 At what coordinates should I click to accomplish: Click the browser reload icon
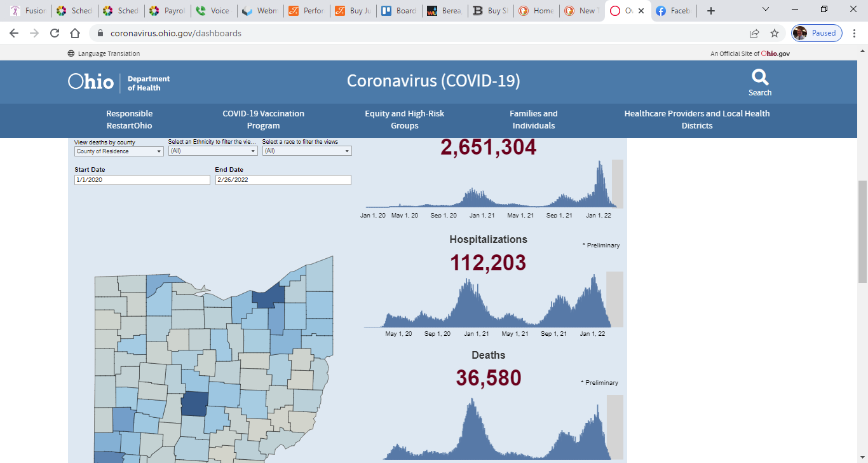pos(55,33)
